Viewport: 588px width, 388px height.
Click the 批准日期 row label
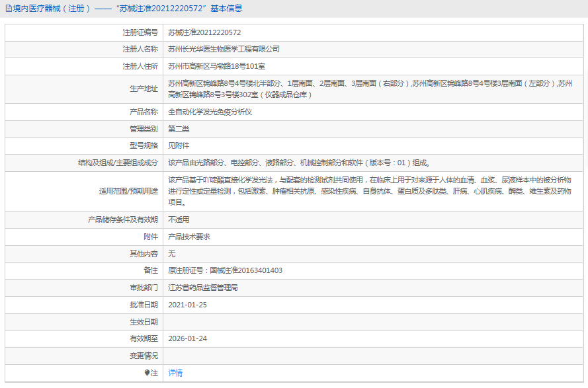144,305
